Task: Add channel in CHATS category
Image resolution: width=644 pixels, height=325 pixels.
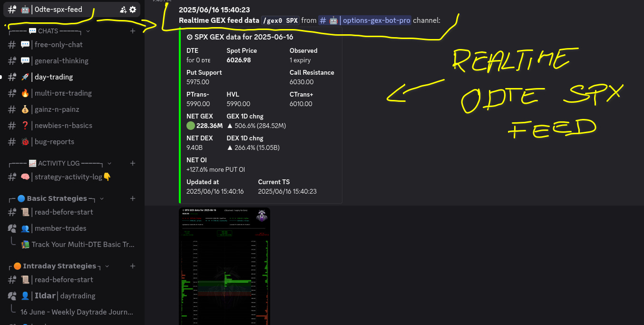Action: (133, 31)
